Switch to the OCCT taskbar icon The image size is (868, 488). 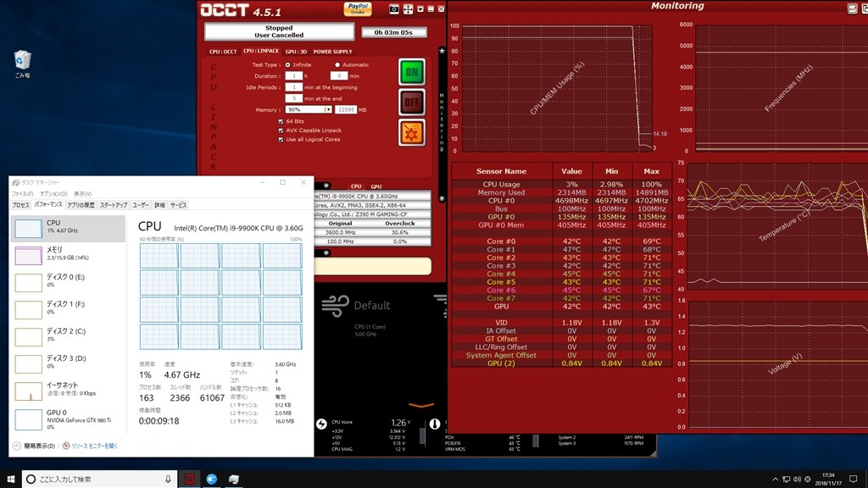[189, 480]
